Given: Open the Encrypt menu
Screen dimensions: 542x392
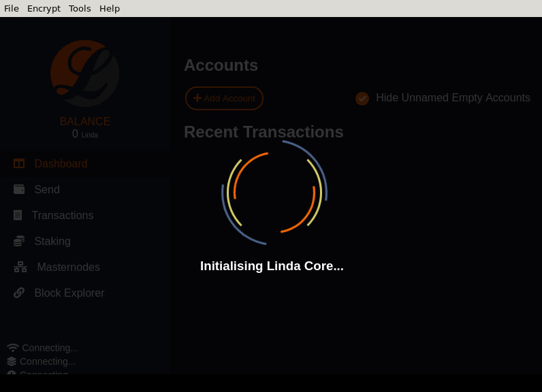Looking at the screenshot, I should pos(44,8).
